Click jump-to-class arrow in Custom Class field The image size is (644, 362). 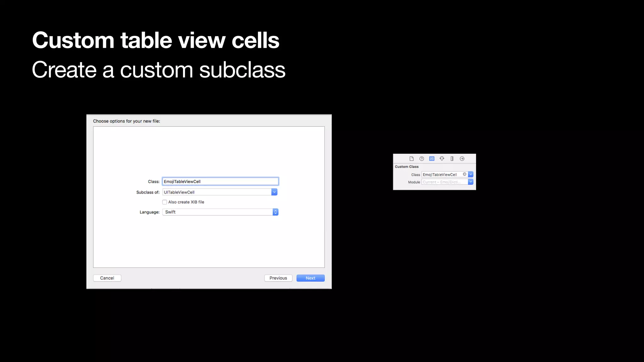click(464, 174)
